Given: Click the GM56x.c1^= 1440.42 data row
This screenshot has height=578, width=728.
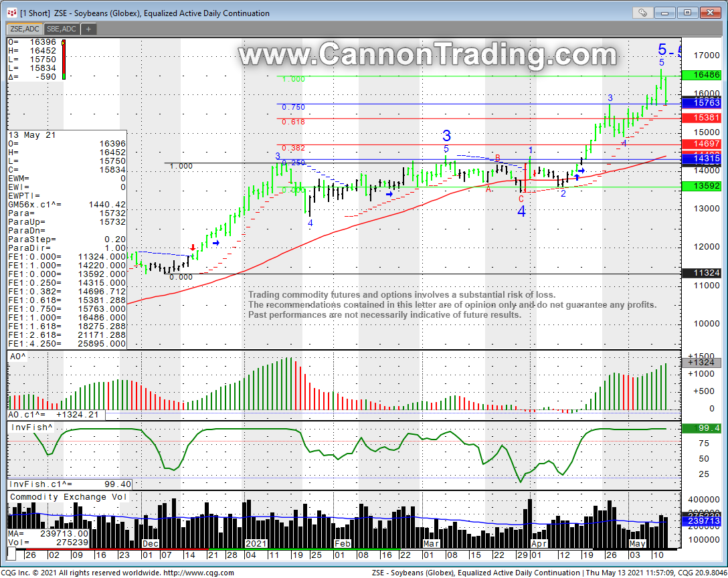Looking at the screenshot, I should point(67,205).
